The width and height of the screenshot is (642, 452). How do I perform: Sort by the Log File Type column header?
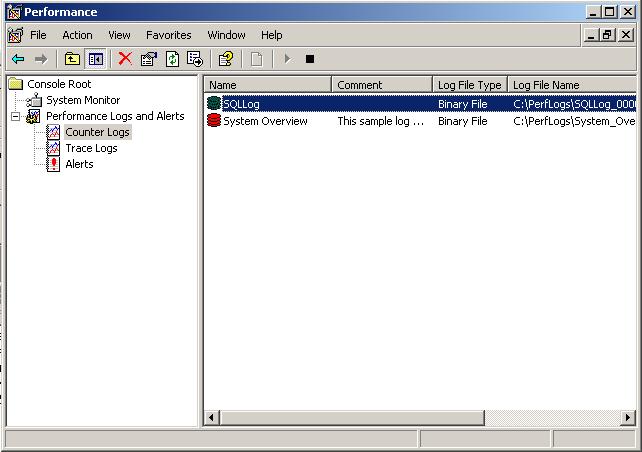click(469, 85)
